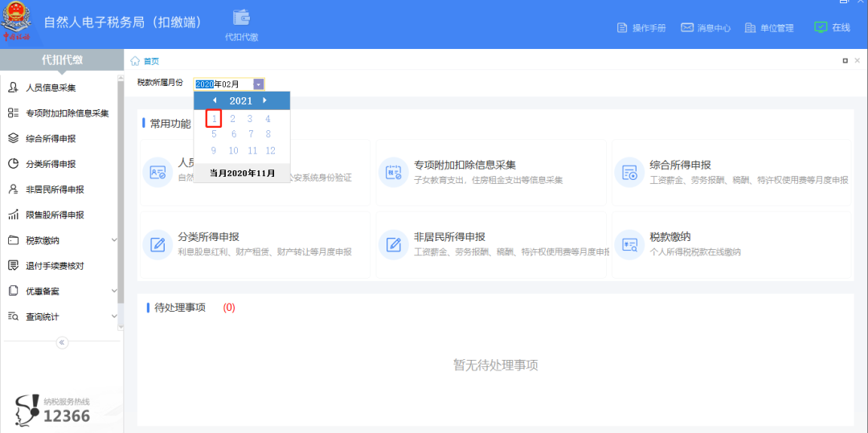This screenshot has height=433, width=868.
Task: Expand 优惠备案 in the sidebar
Action: tap(113, 291)
